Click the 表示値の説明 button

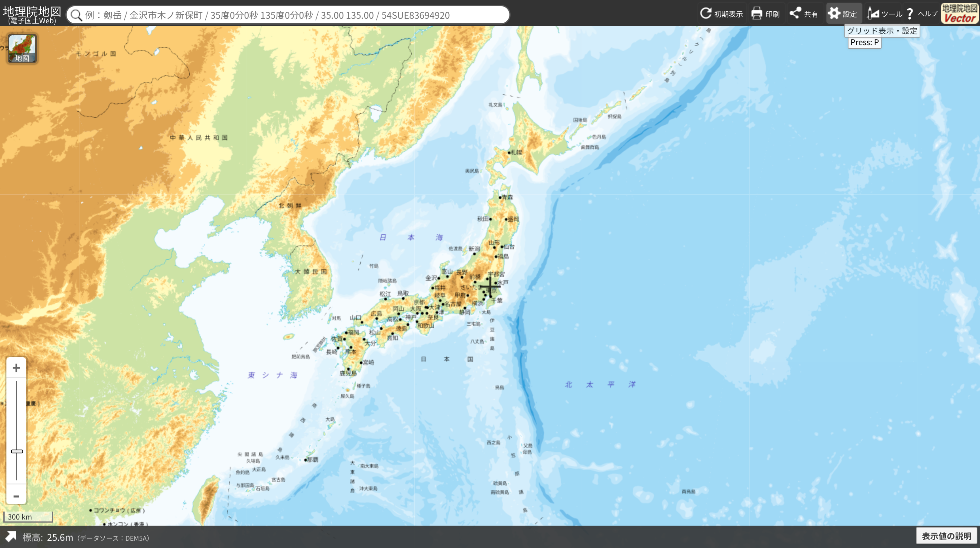tap(946, 536)
